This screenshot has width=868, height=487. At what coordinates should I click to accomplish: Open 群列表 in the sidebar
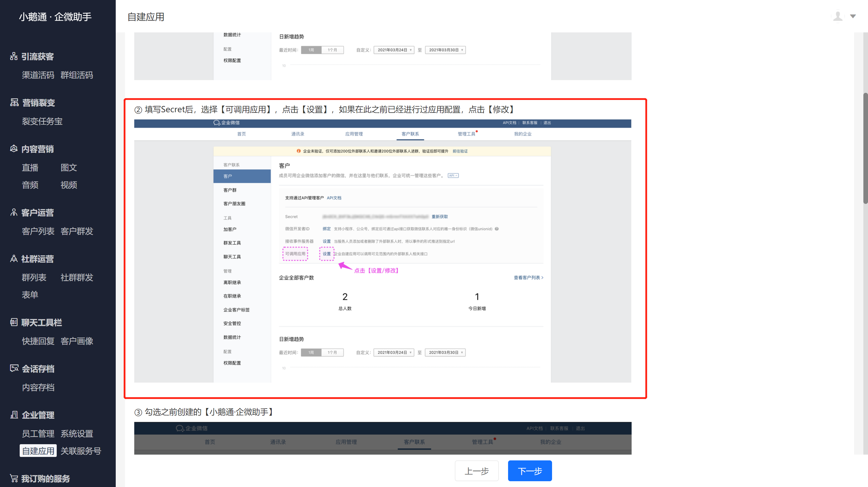pos(34,277)
